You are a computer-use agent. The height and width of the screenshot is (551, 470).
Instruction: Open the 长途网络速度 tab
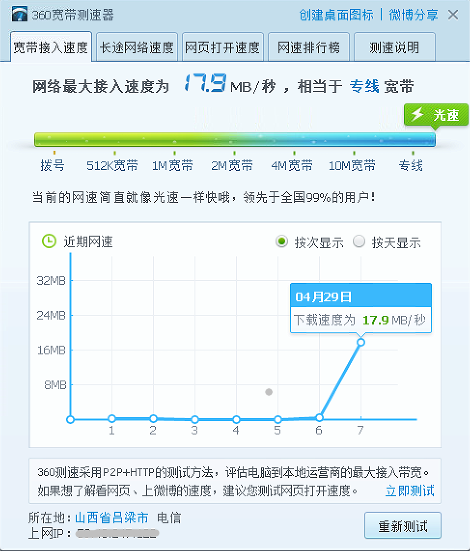click(x=137, y=47)
